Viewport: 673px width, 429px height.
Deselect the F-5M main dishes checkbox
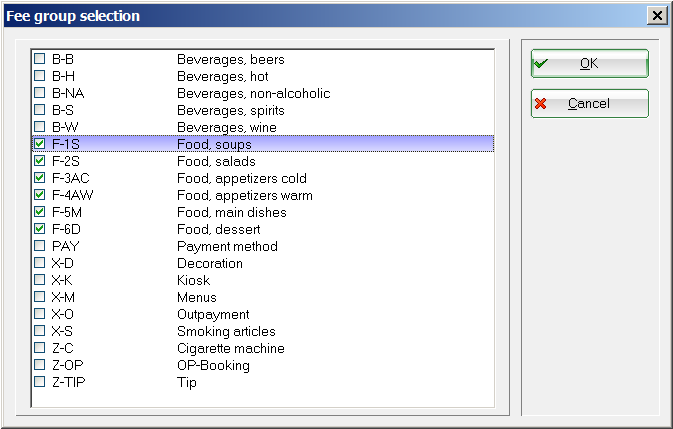pyautogui.click(x=40, y=213)
